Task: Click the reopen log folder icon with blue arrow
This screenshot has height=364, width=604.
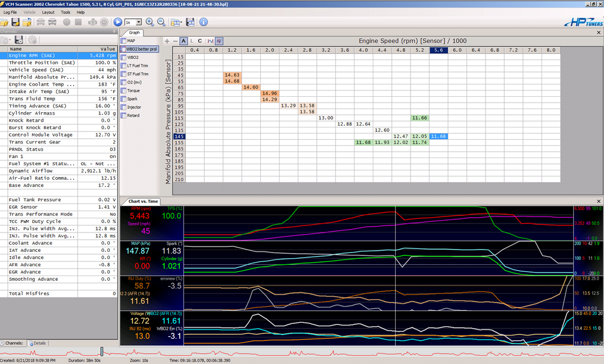Action: click(x=27, y=22)
